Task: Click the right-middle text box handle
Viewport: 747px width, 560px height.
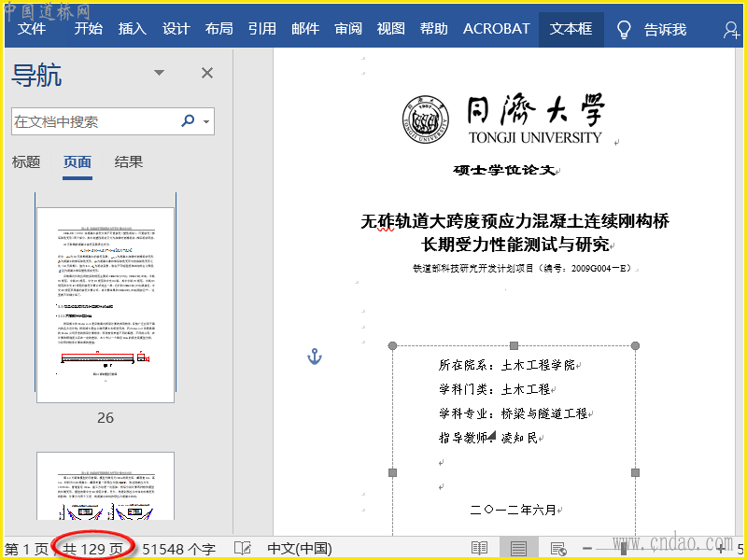Action: coord(635,472)
